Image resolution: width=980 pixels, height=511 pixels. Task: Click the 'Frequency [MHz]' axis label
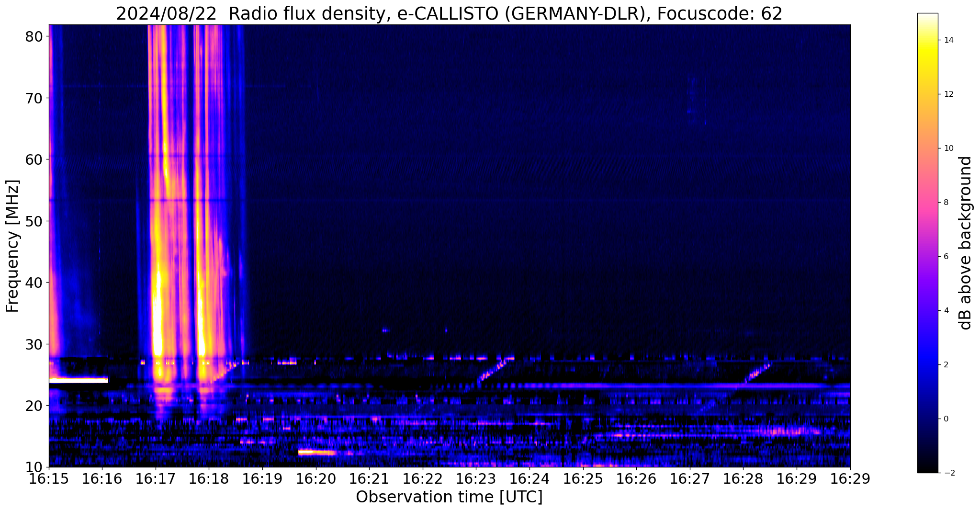pos(12,246)
